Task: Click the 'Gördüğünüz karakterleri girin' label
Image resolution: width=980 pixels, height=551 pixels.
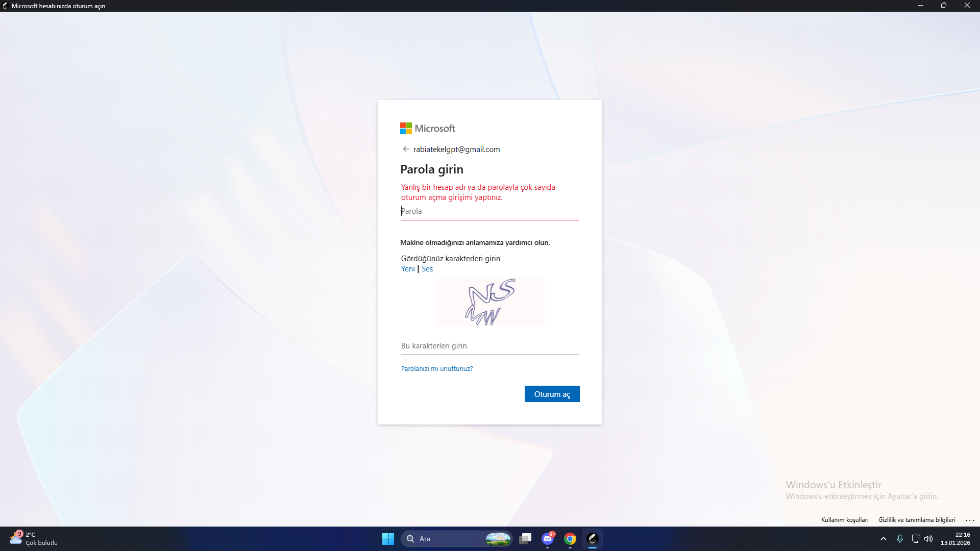Action: [451, 259]
